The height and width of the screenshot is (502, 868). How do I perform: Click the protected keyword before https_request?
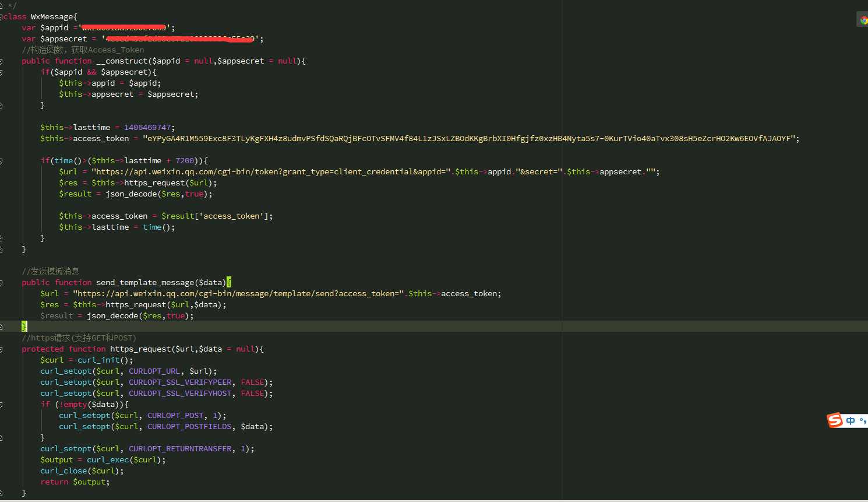point(43,349)
